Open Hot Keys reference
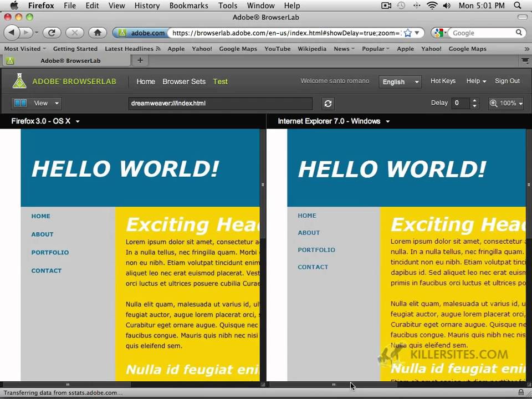532x399 pixels. (x=443, y=81)
